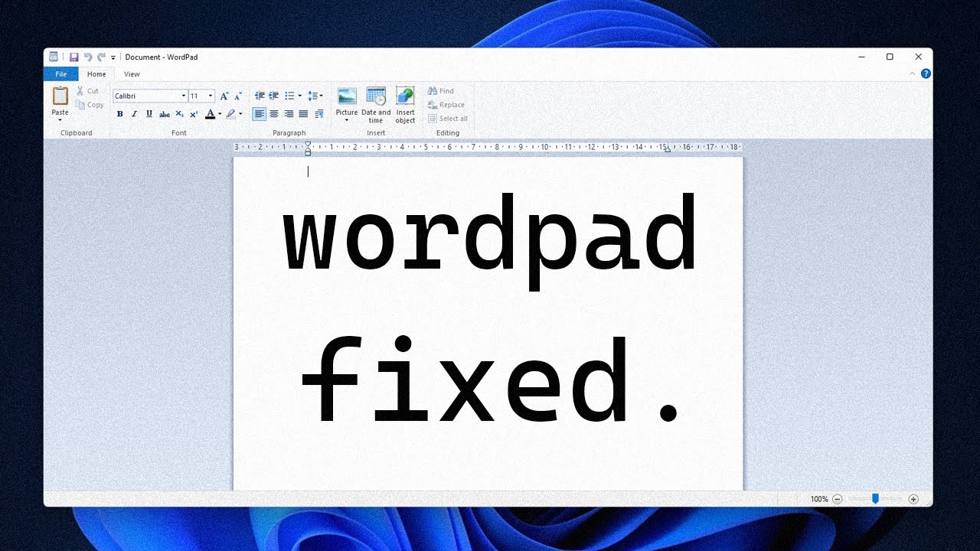Click the zoom out minus button

coord(838,499)
